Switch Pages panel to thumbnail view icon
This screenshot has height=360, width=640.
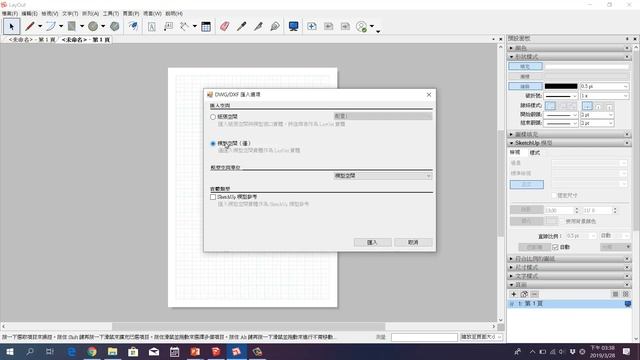tap(626, 294)
